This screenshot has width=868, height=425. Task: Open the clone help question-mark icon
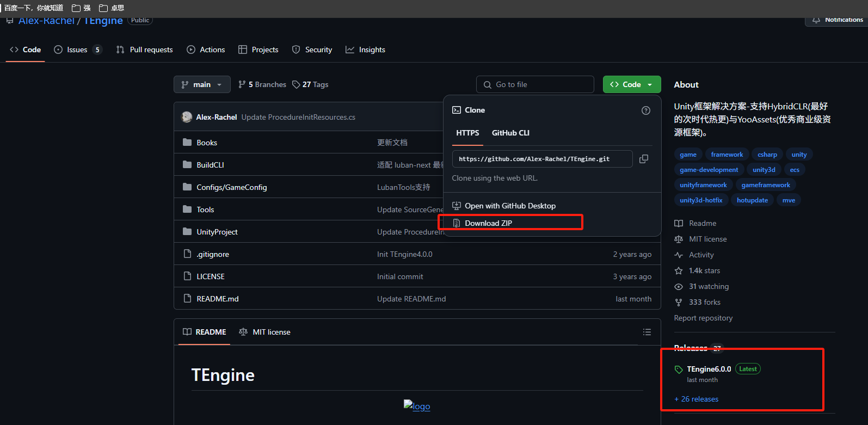point(646,110)
